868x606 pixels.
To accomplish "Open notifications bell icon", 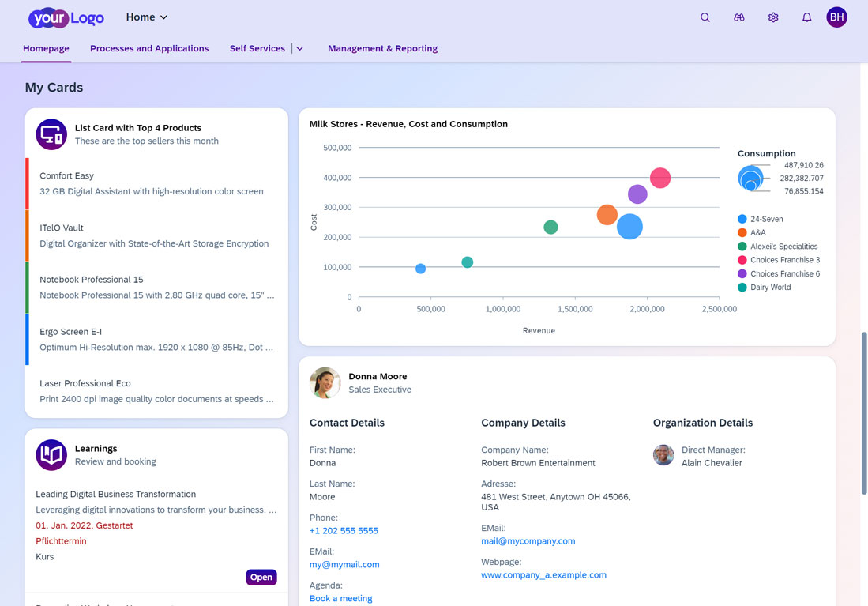I will [x=806, y=17].
